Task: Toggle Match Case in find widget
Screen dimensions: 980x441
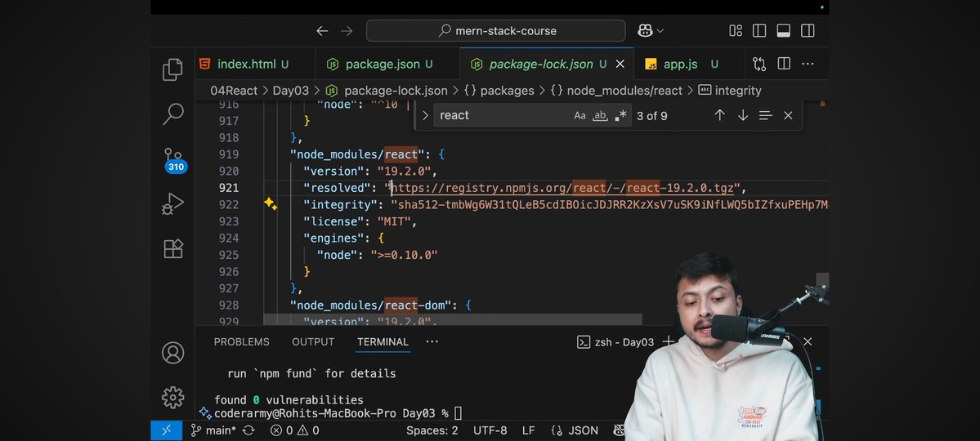Action: 580,115
